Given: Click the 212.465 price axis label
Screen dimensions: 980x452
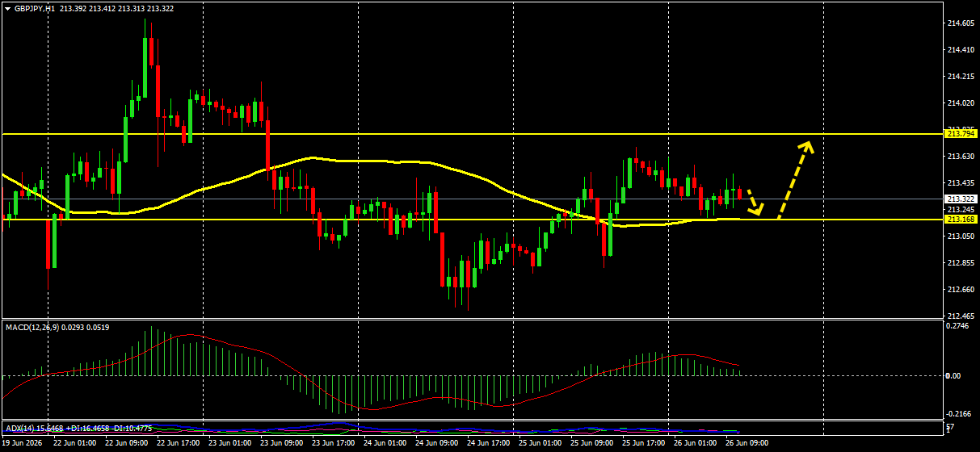Looking at the screenshot, I should tap(961, 316).
